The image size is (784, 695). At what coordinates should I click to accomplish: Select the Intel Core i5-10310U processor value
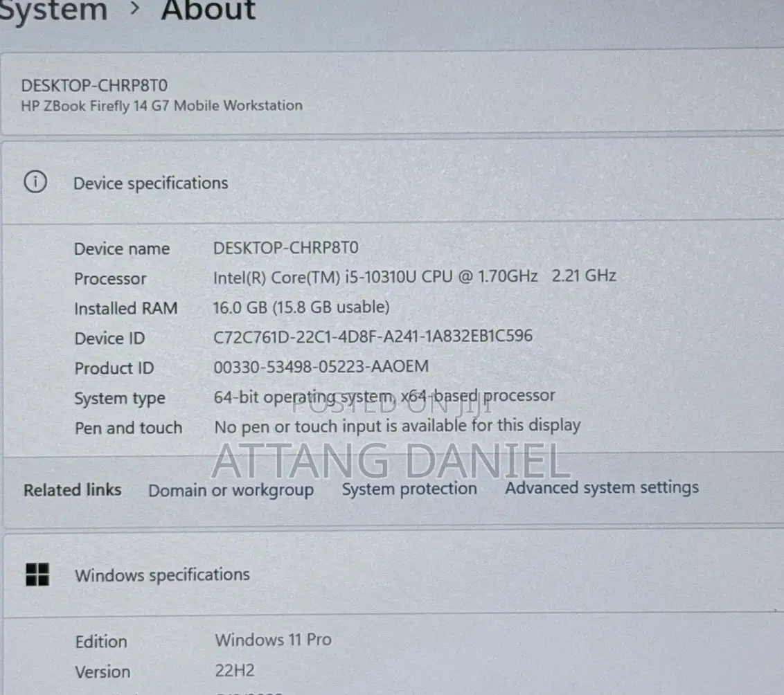point(414,276)
